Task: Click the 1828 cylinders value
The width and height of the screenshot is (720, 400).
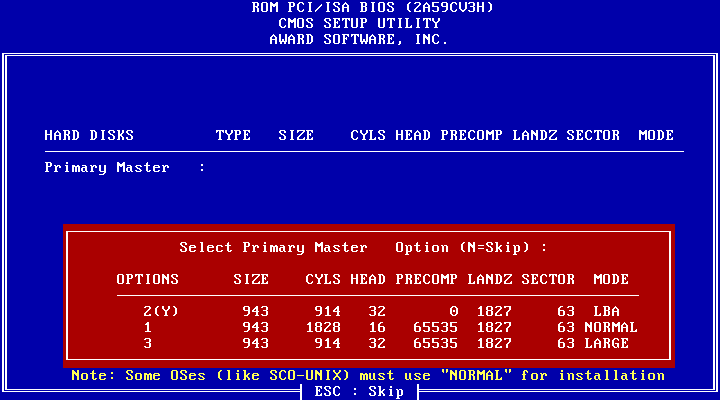Action: (x=323, y=327)
